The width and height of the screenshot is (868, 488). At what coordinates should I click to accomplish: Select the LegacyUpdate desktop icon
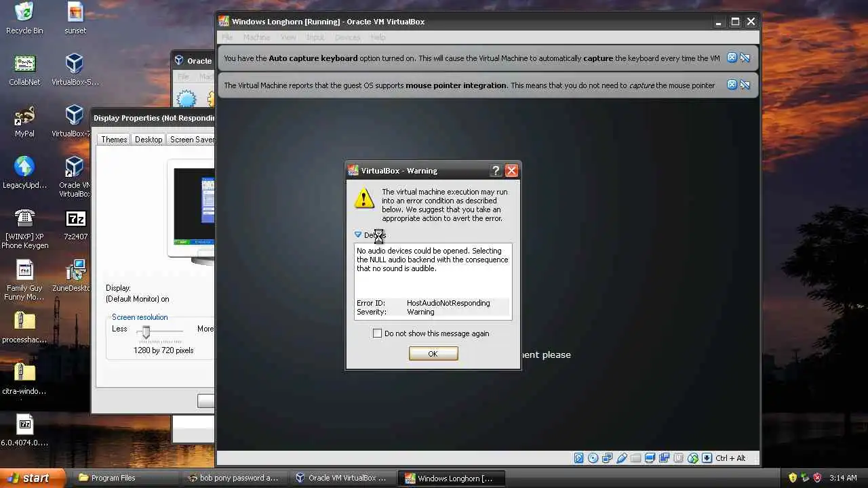coord(24,173)
